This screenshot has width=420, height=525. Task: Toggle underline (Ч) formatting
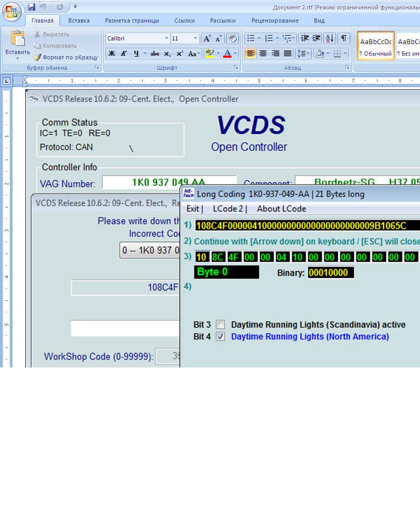[136, 54]
